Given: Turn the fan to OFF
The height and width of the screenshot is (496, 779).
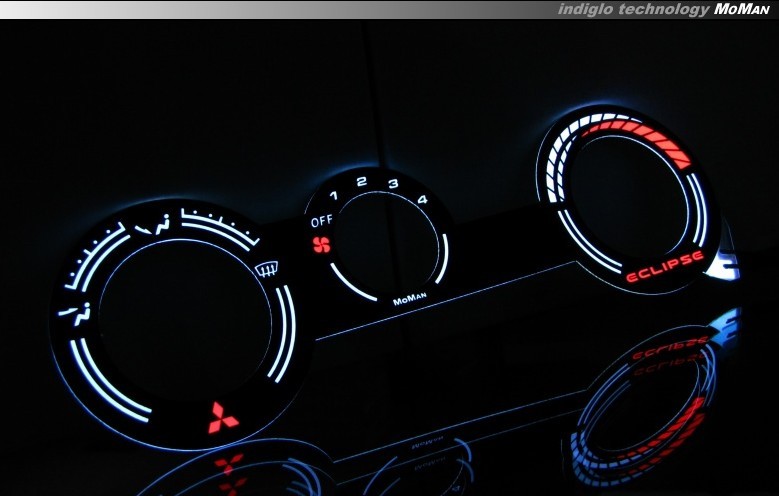Looking at the screenshot, I should (321, 221).
